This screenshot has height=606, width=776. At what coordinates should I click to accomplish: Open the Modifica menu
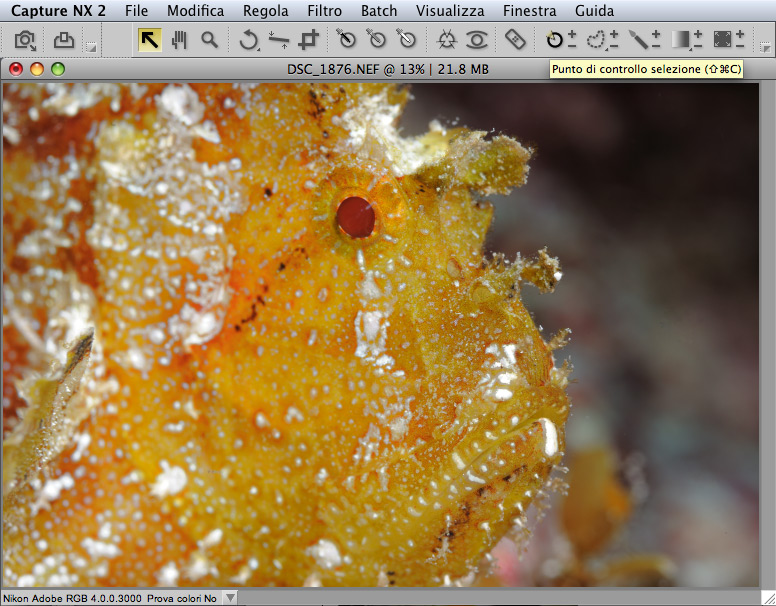195,11
